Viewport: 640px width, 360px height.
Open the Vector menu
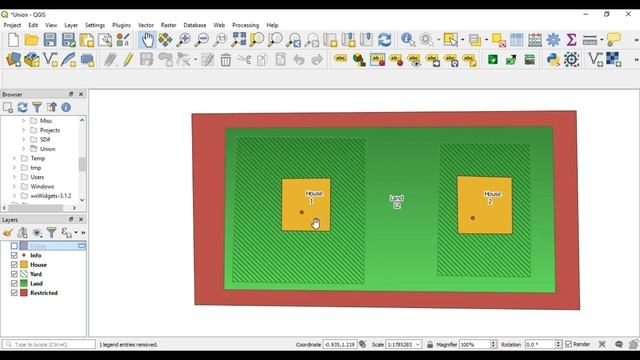146,25
